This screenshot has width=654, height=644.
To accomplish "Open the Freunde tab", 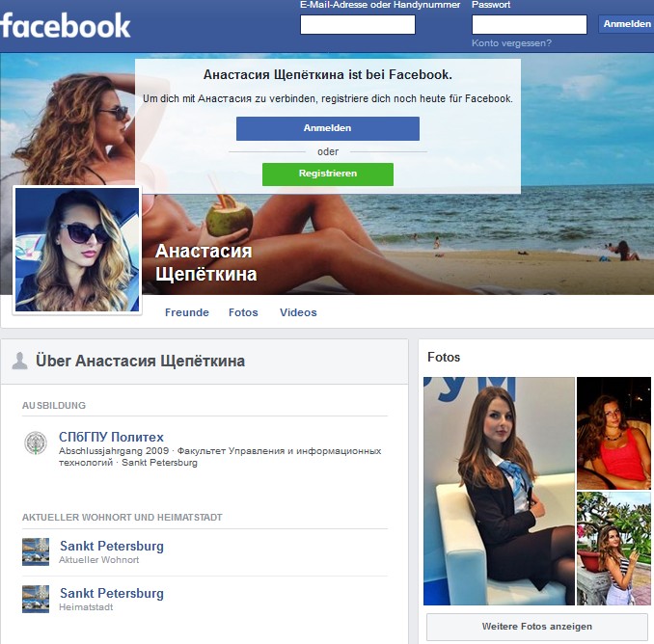I will 187,312.
